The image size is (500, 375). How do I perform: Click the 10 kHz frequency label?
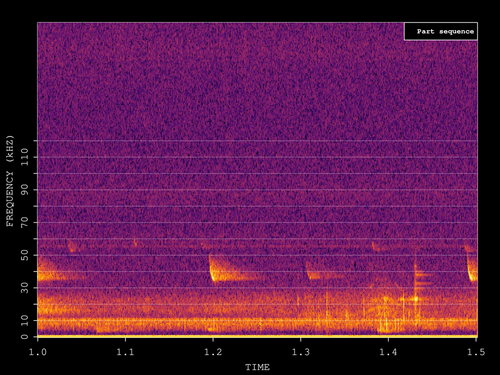tap(25, 320)
